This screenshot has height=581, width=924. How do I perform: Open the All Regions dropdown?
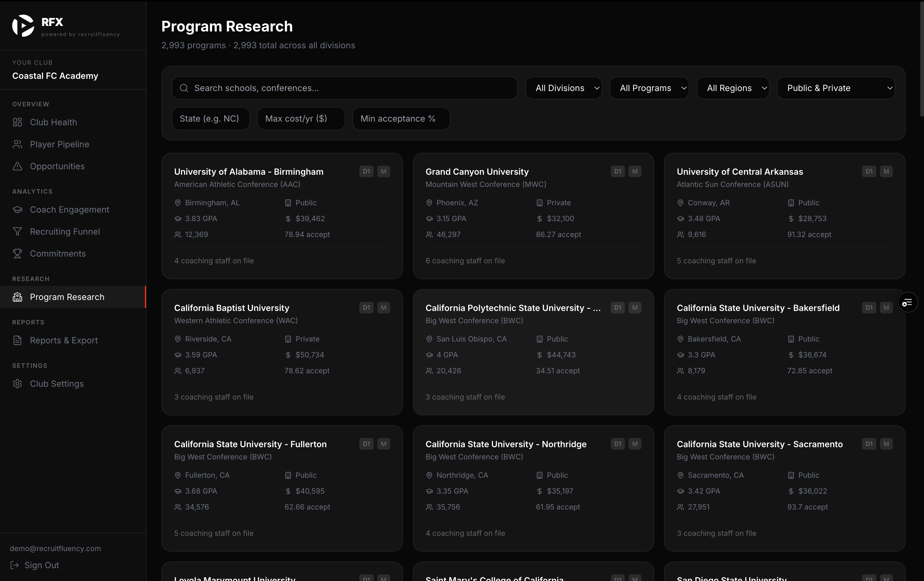pos(733,88)
